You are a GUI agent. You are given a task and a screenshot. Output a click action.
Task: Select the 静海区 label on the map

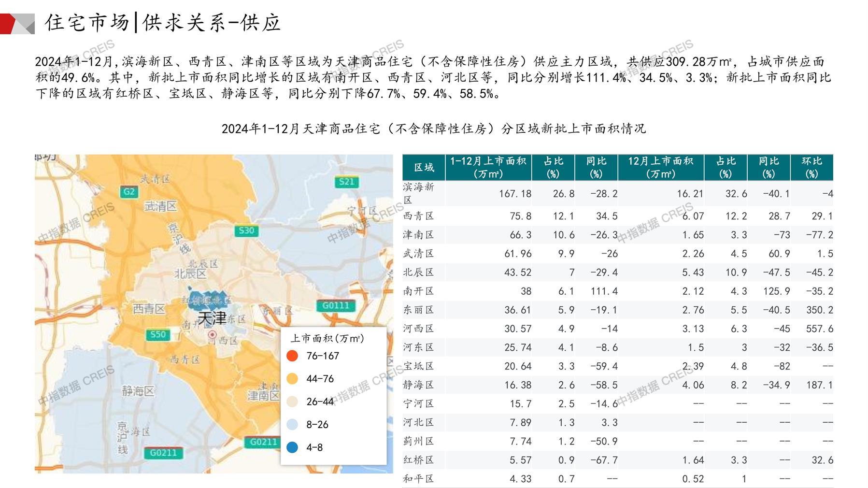[138, 390]
